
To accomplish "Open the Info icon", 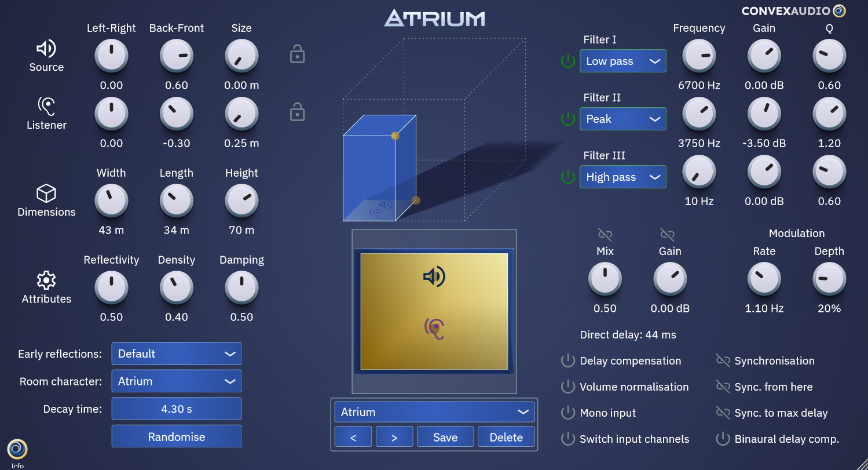I will (17, 449).
